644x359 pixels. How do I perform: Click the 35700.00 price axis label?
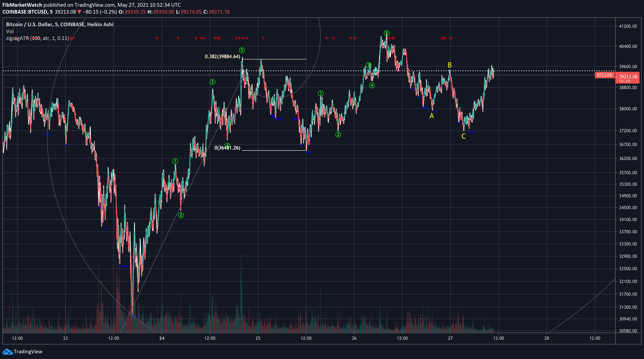[x=628, y=173]
